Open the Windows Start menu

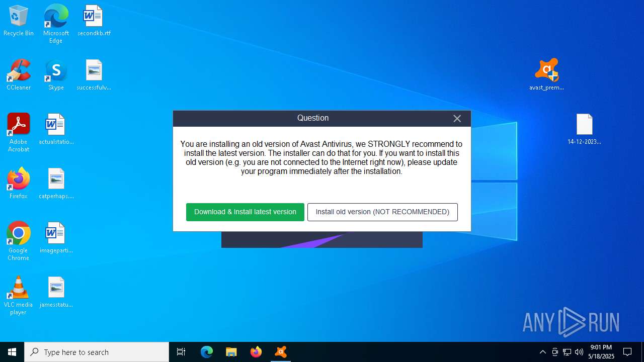(12, 352)
